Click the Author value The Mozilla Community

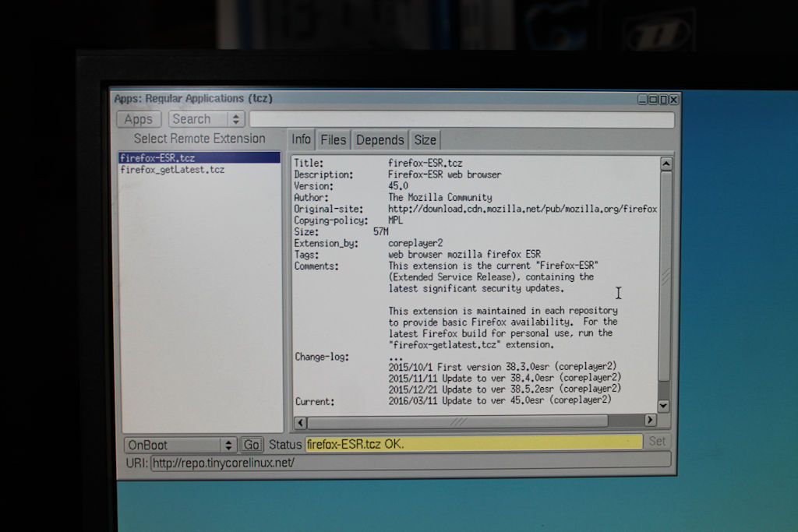tap(440, 197)
